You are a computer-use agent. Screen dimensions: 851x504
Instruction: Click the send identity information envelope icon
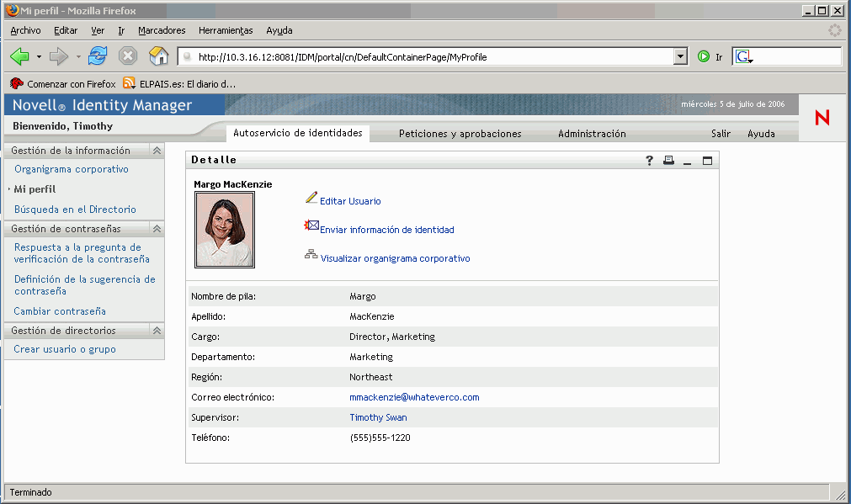pos(311,226)
